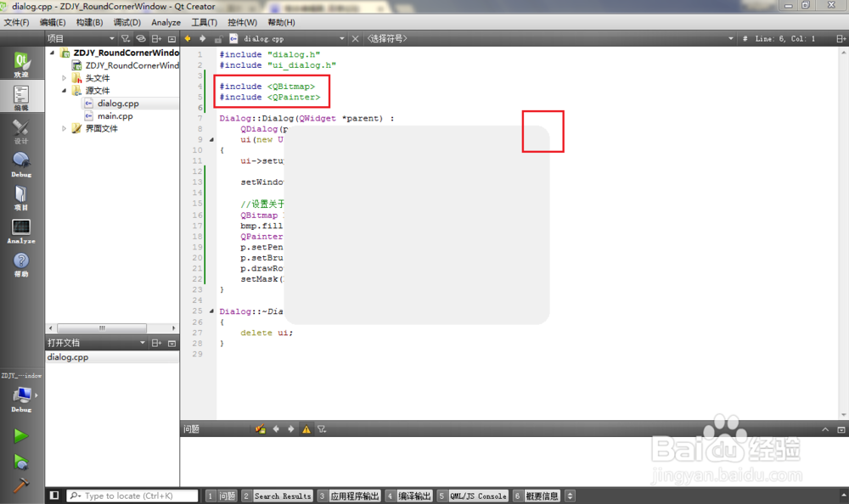Open the Projects mode
The width and height of the screenshot is (849, 504).
coord(22,197)
